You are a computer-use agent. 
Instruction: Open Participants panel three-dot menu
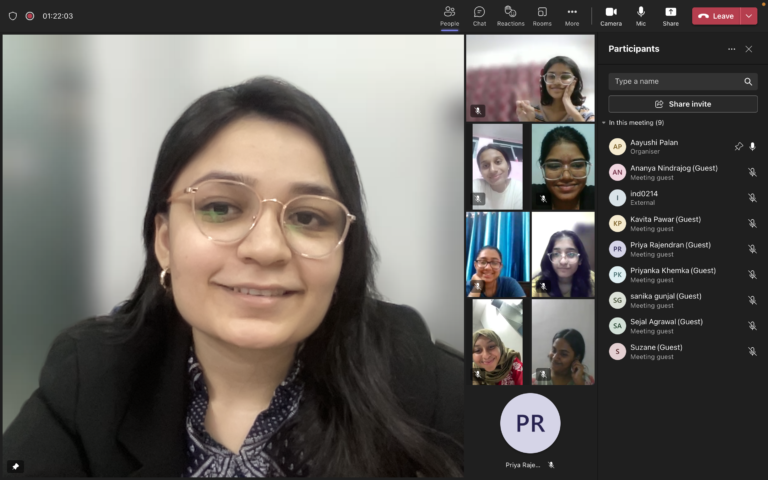click(x=731, y=49)
